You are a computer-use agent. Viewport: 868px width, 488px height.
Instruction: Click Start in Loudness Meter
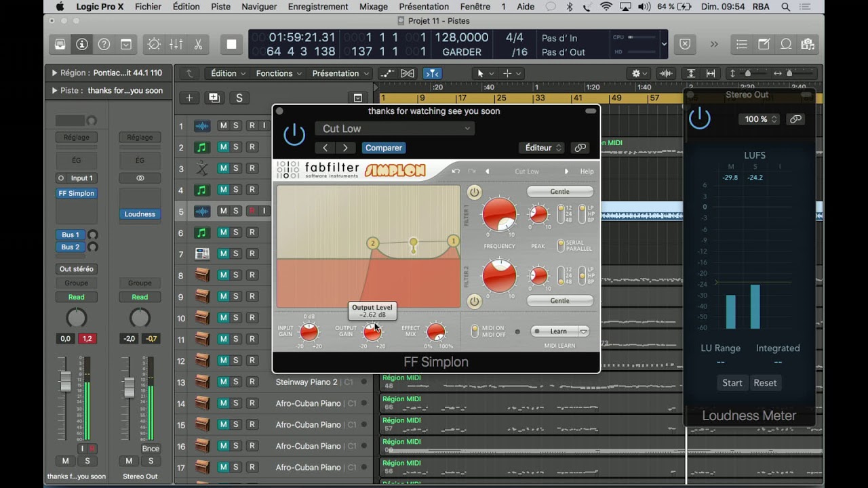[732, 383]
